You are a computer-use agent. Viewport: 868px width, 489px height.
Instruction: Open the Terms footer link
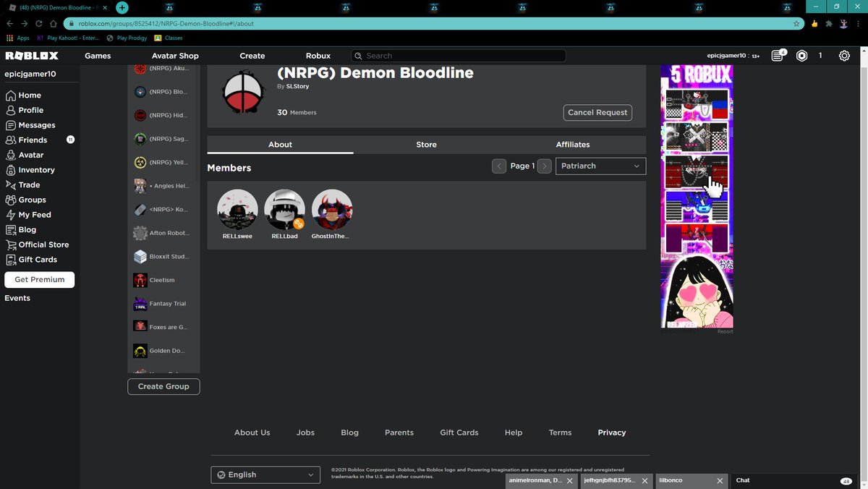560,433
